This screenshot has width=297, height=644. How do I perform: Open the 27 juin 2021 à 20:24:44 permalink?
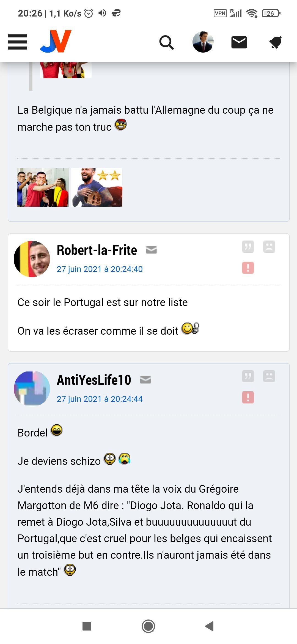100,399
